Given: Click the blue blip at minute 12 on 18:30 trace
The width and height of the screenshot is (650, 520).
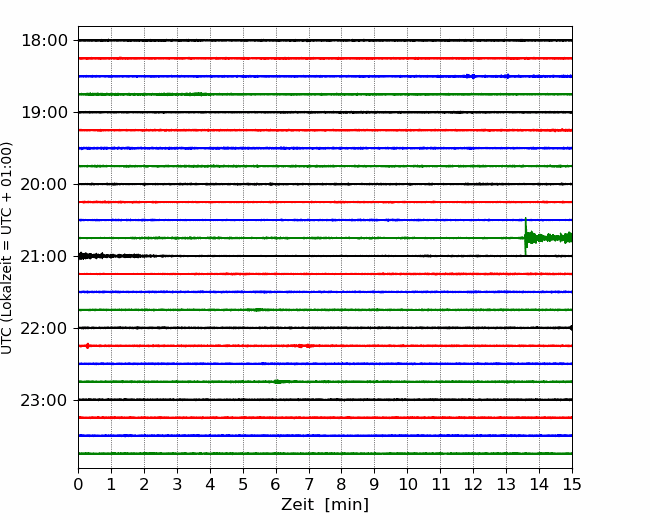Looking at the screenshot, I should click(x=471, y=76).
